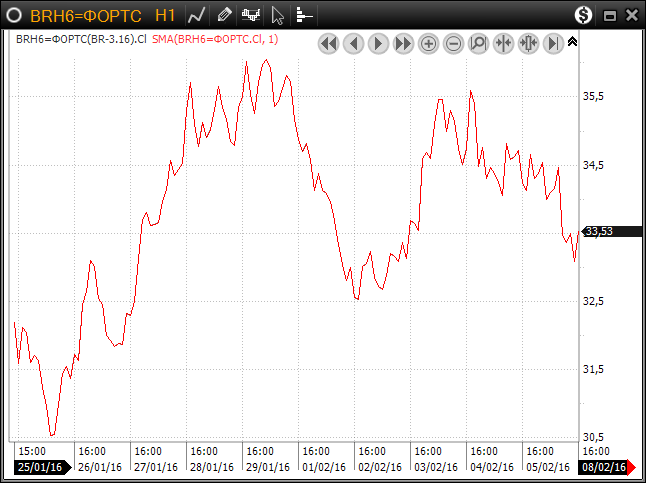Zoom in with the plus button
The width and height of the screenshot is (646, 483).
[x=428, y=43]
